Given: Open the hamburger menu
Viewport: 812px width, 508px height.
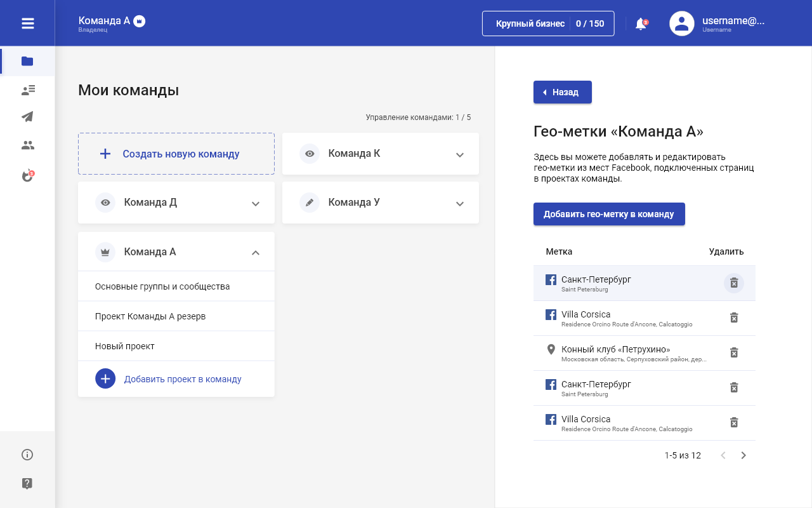Looking at the screenshot, I should tap(27, 23).
